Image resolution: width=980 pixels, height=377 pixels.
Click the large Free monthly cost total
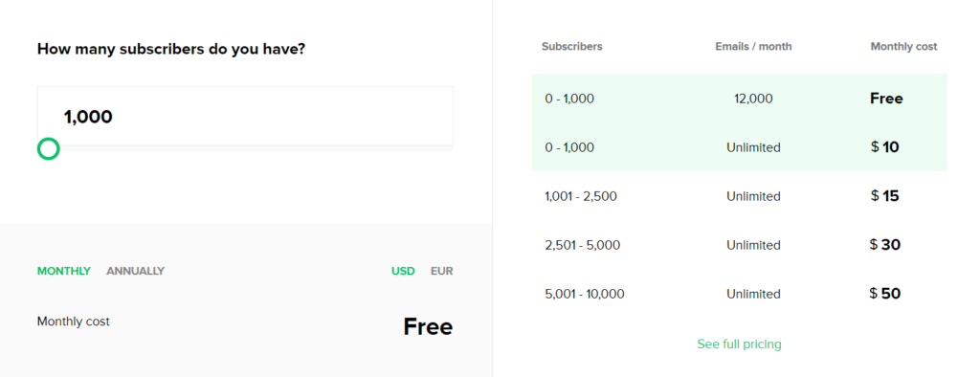click(428, 326)
